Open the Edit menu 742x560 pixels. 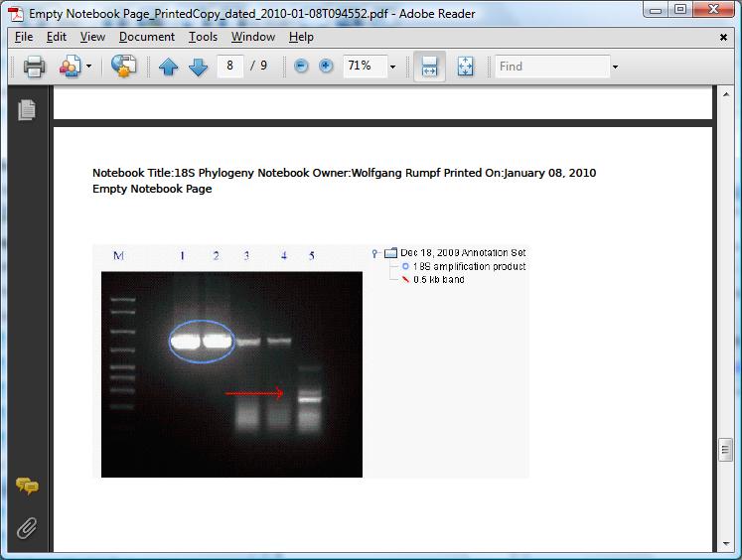tap(57, 37)
